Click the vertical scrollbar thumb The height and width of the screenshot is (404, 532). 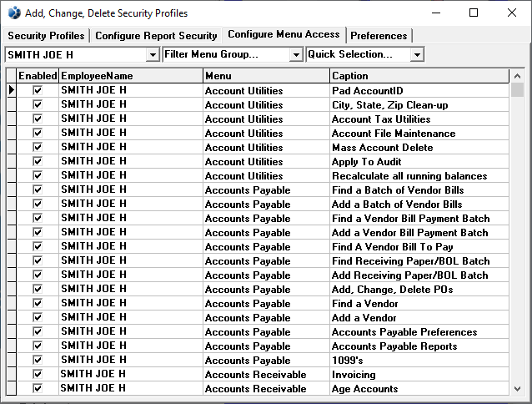(517, 90)
